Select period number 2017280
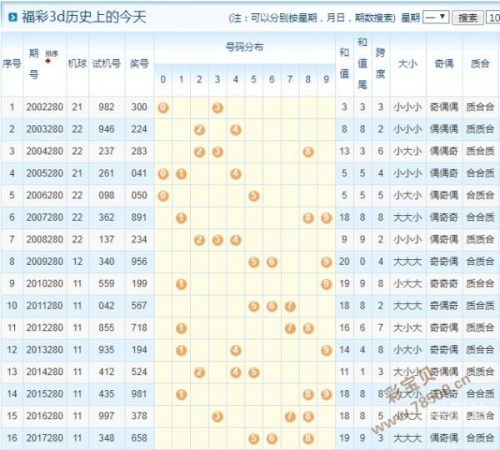This screenshot has height=450, width=500. tap(45, 438)
